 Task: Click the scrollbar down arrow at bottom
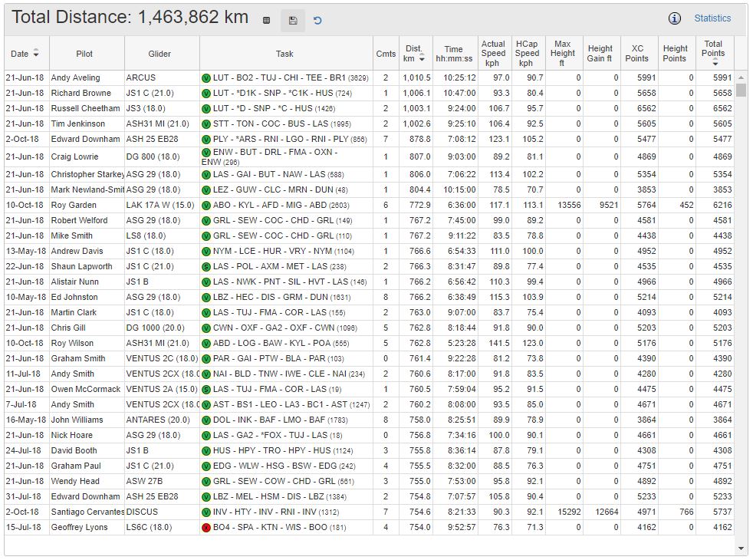[x=741, y=548]
